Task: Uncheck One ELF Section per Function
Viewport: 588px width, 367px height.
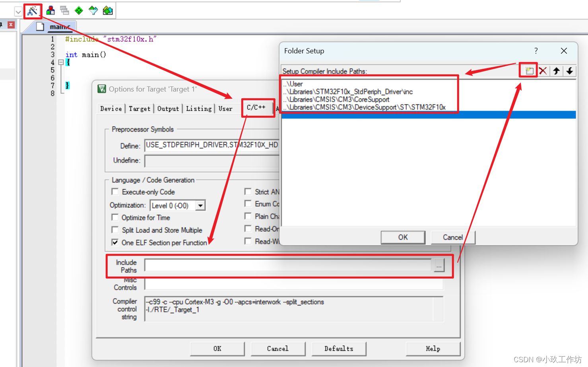Action: (x=115, y=242)
